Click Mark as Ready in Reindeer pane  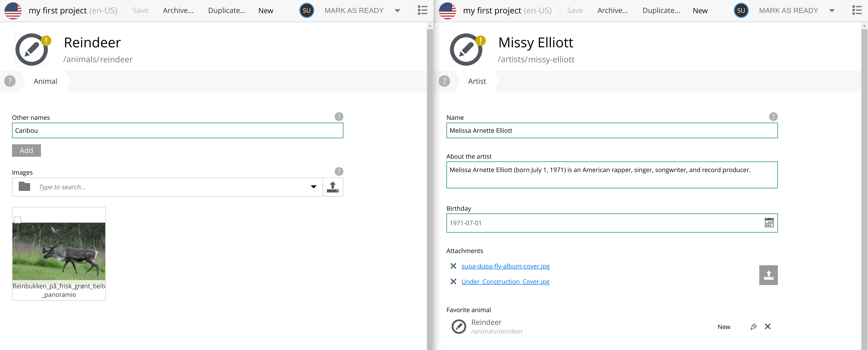pyautogui.click(x=354, y=10)
